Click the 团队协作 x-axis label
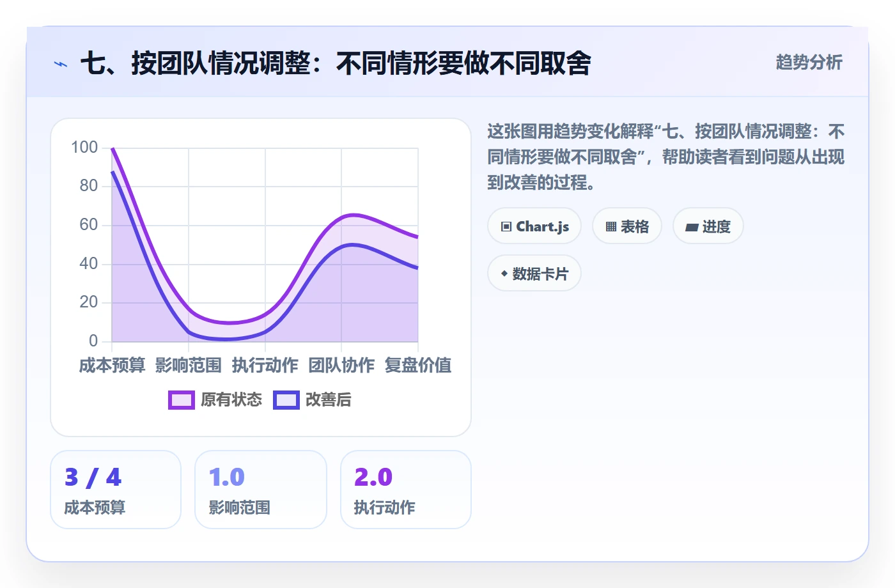 pos(341,366)
